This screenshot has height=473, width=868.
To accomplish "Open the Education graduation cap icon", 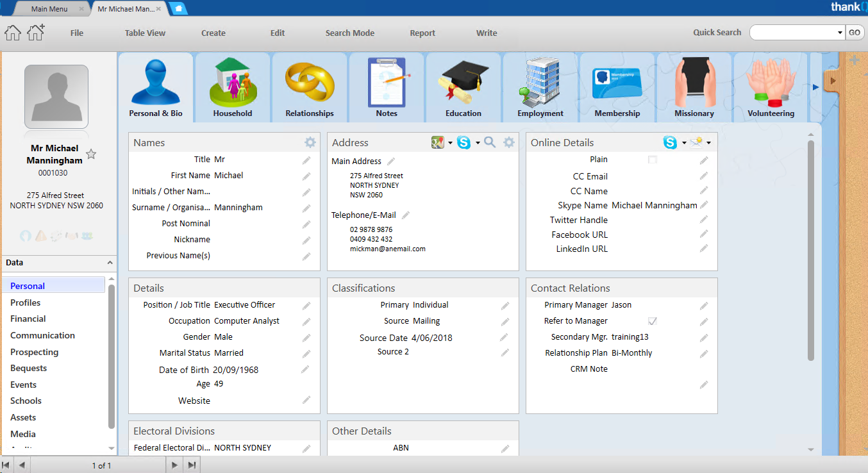I will (x=463, y=82).
